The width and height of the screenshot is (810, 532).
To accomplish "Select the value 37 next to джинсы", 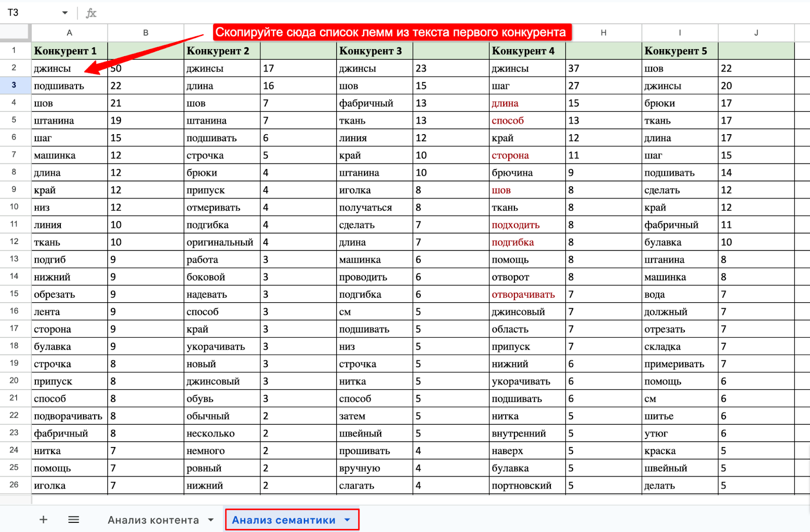I will (x=603, y=68).
